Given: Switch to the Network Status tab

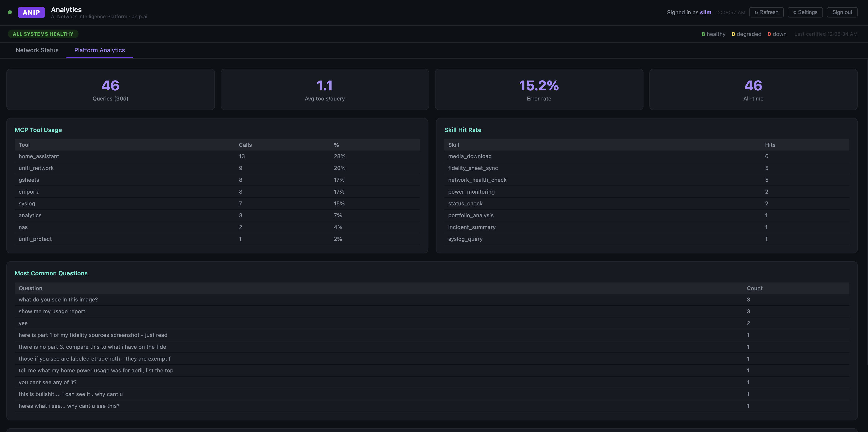Looking at the screenshot, I should tap(37, 50).
